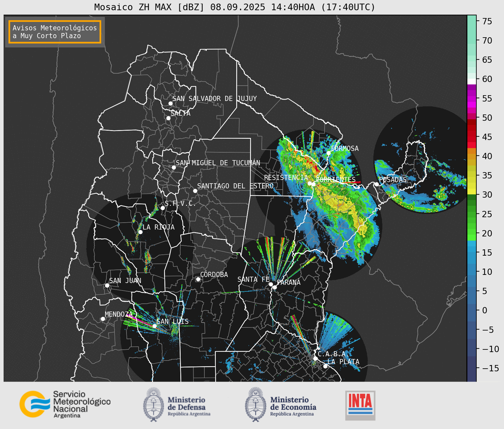Click the SALTA city label
This screenshot has height=429, width=504.
pos(181,113)
